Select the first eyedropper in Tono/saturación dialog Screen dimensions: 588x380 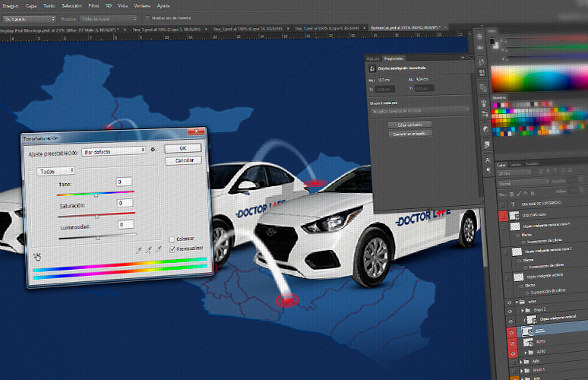[x=139, y=250]
